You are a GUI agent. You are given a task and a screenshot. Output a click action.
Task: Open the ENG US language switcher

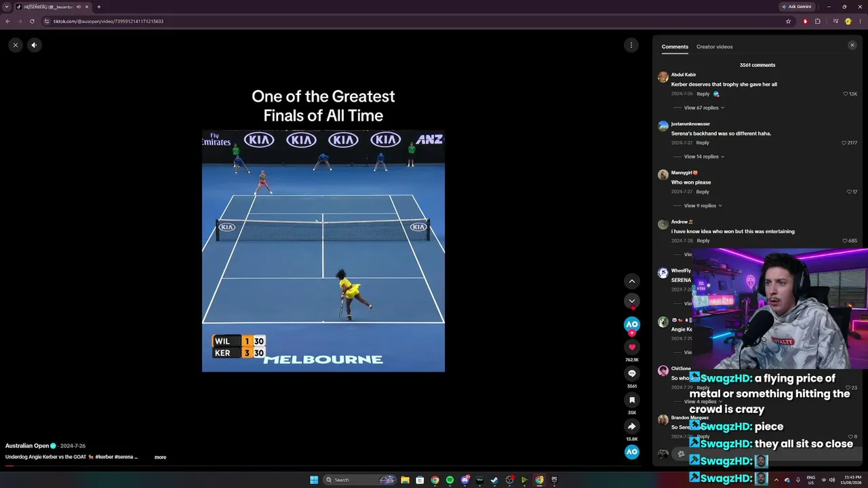click(x=811, y=480)
